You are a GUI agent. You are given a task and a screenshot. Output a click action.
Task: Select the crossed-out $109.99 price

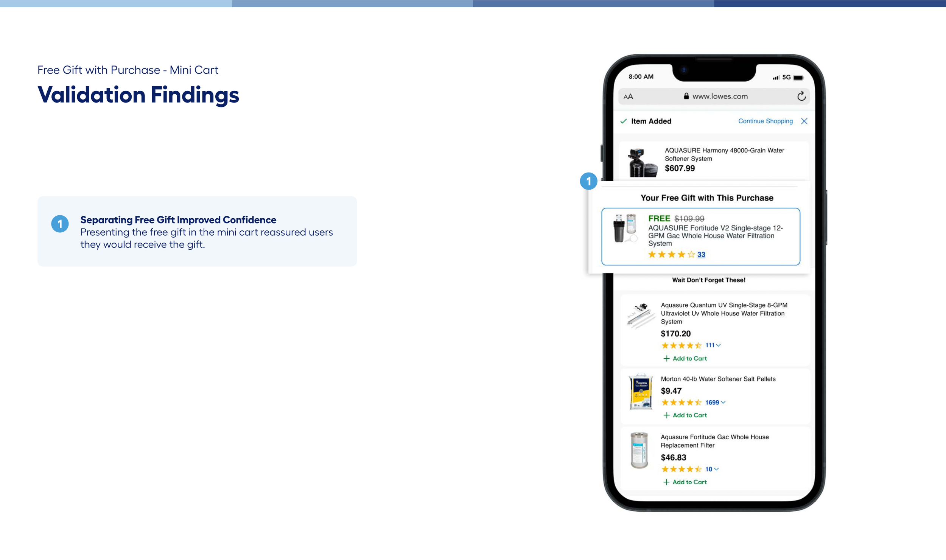click(x=689, y=219)
